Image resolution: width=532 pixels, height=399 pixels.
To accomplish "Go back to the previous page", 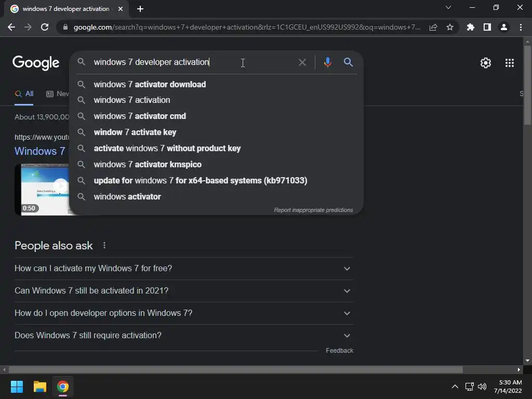I will (x=11, y=27).
